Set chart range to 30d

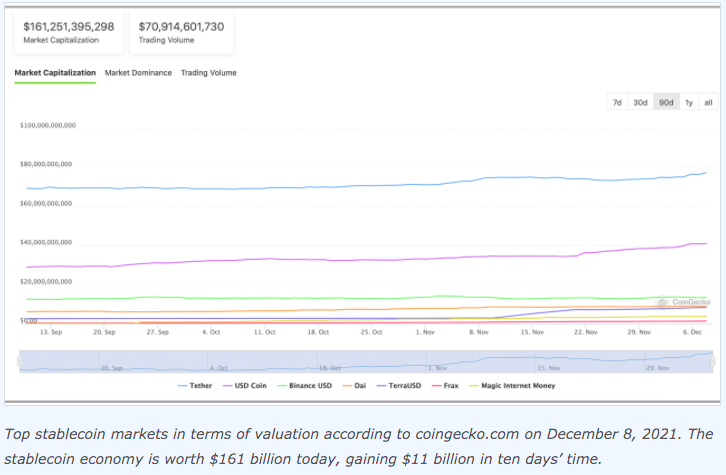click(x=640, y=102)
